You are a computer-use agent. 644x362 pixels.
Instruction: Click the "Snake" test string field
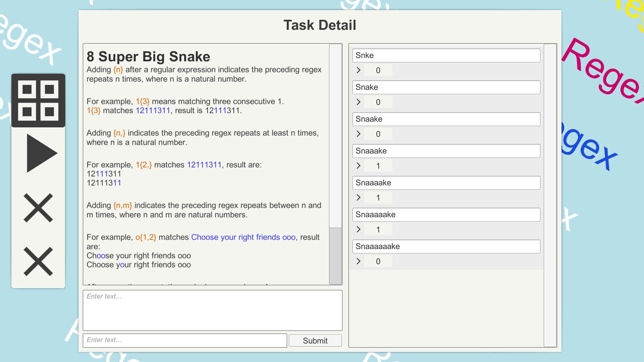[x=446, y=87]
